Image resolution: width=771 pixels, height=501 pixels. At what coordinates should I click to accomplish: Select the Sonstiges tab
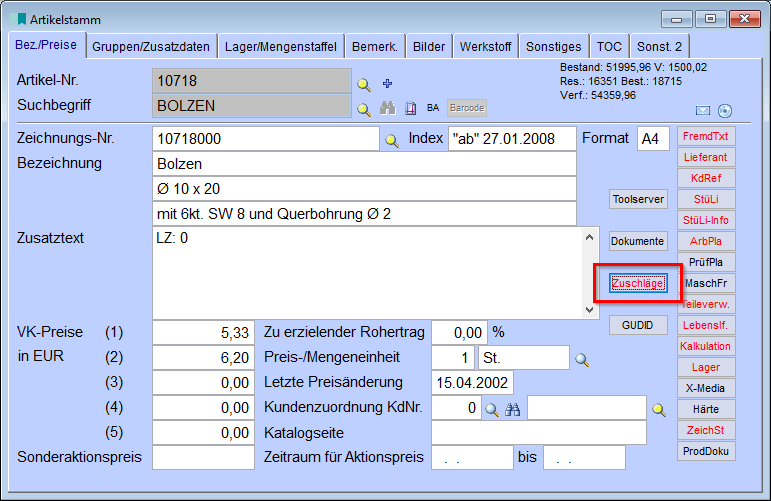(x=554, y=47)
